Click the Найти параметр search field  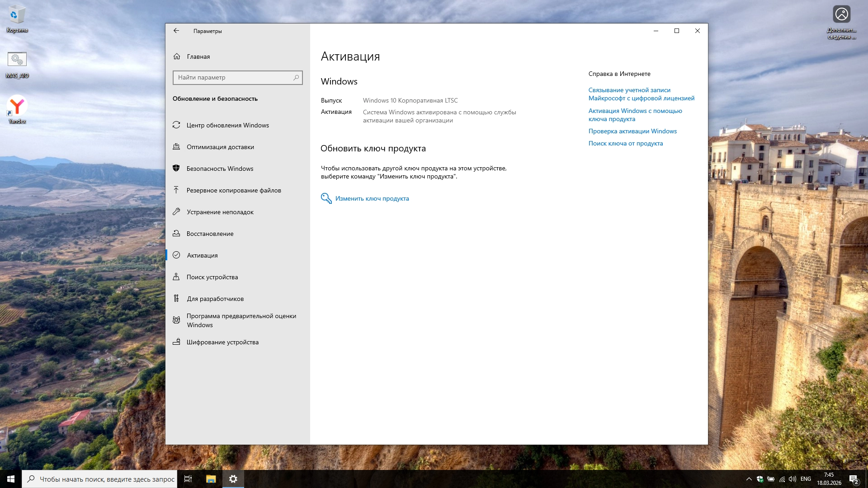[x=233, y=77]
